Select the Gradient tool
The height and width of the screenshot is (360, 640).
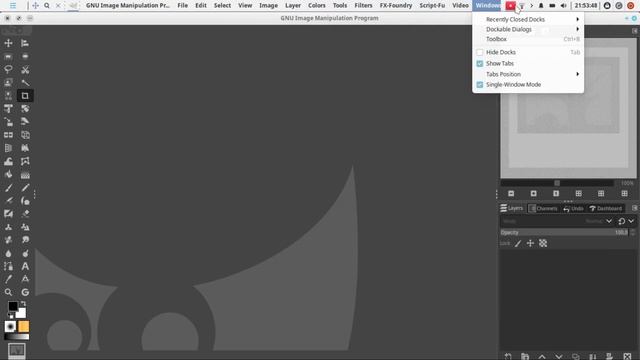[x=25, y=174]
